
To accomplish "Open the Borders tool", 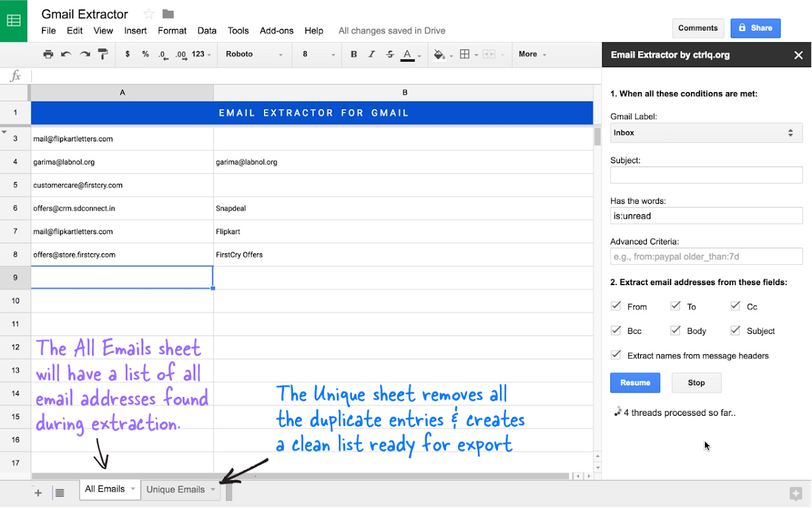I will [464, 54].
